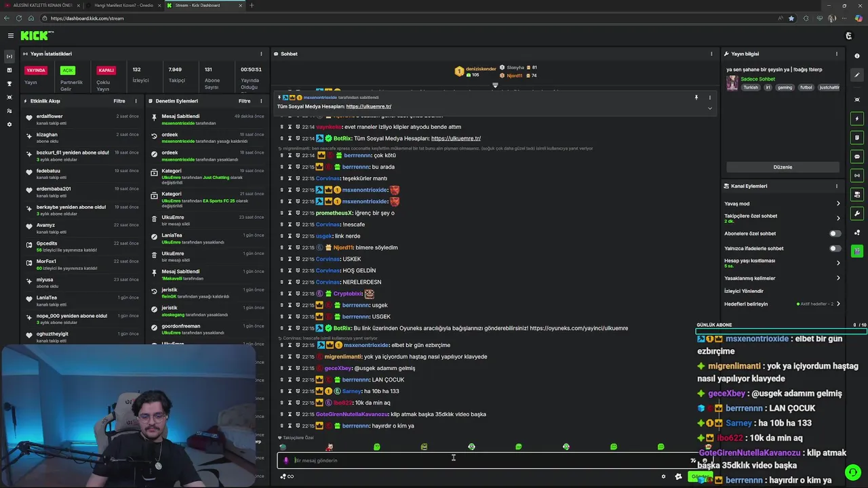Expand Yasaklanmış kelimeler list
868x488 pixels.
pyautogui.click(x=838, y=278)
